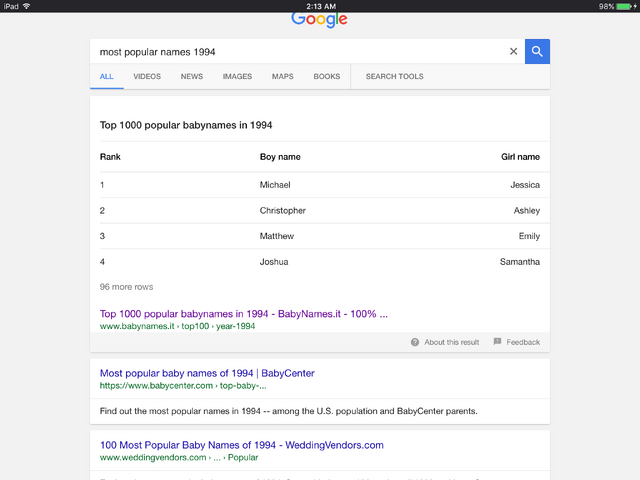The image size is (640, 480).
Task: Open the WeddingVendors.com 100 names result
Action: click(242, 445)
